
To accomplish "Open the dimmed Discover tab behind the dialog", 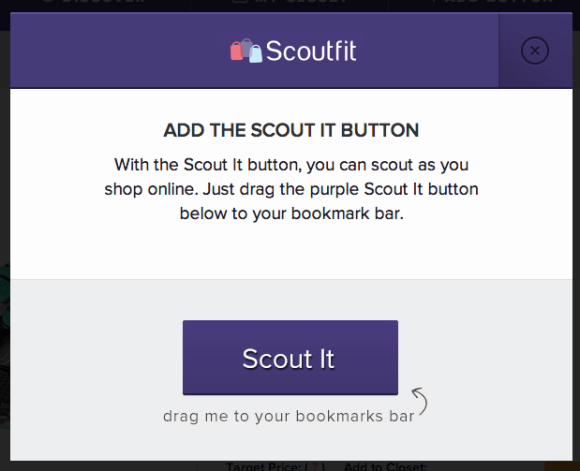I will point(92,2).
